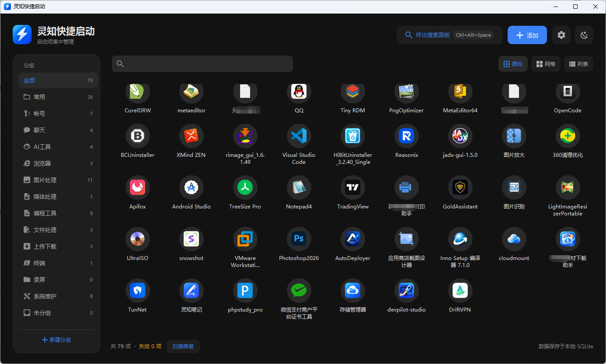
Task: Launch the XMind ZEN icon
Action: [192, 136]
